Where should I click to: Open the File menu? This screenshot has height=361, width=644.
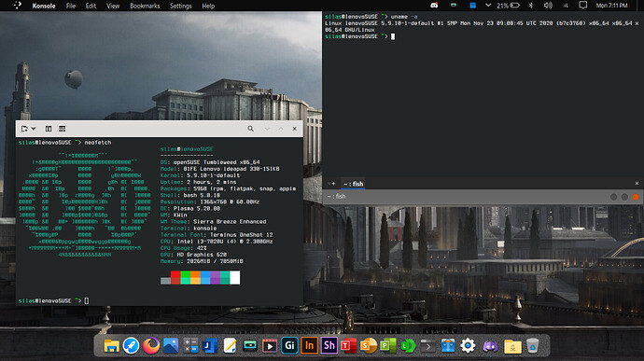coord(71,6)
